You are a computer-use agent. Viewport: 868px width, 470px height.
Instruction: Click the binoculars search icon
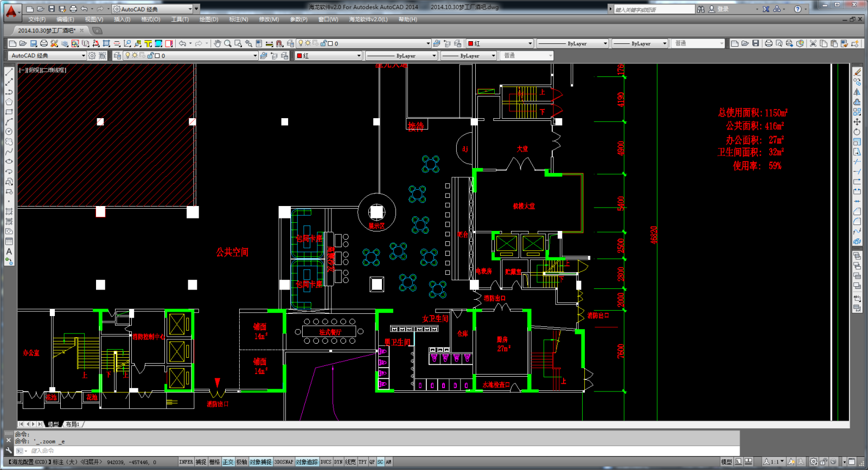pyautogui.click(x=701, y=9)
